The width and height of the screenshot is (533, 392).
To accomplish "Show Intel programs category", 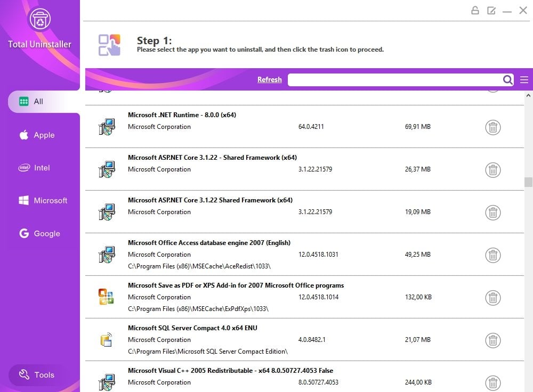I will [x=42, y=168].
